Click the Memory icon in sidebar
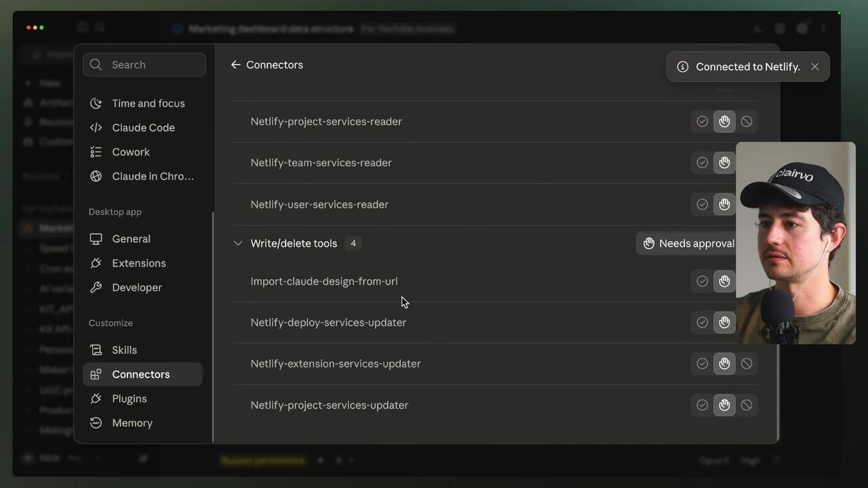Image resolution: width=868 pixels, height=488 pixels. [x=96, y=423]
